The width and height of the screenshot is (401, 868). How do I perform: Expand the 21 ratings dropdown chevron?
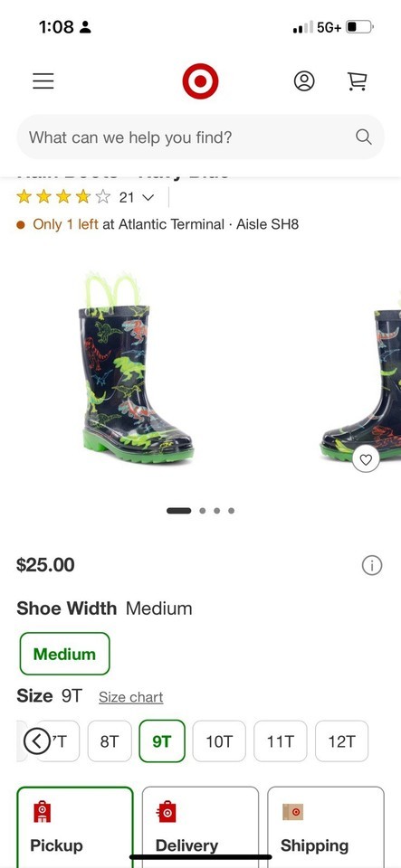point(148,197)
